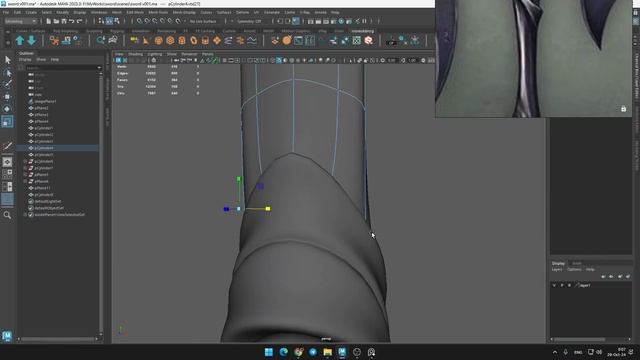Switch to the Anim tab in the Layer Editor
The width and height of the screenshot is (640, 360).
click(x=576, y=263)
